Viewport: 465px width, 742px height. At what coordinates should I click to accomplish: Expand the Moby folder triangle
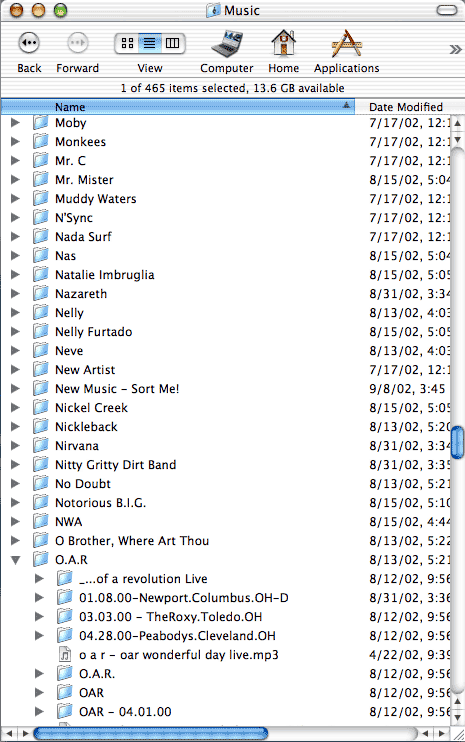coord(15,123)
